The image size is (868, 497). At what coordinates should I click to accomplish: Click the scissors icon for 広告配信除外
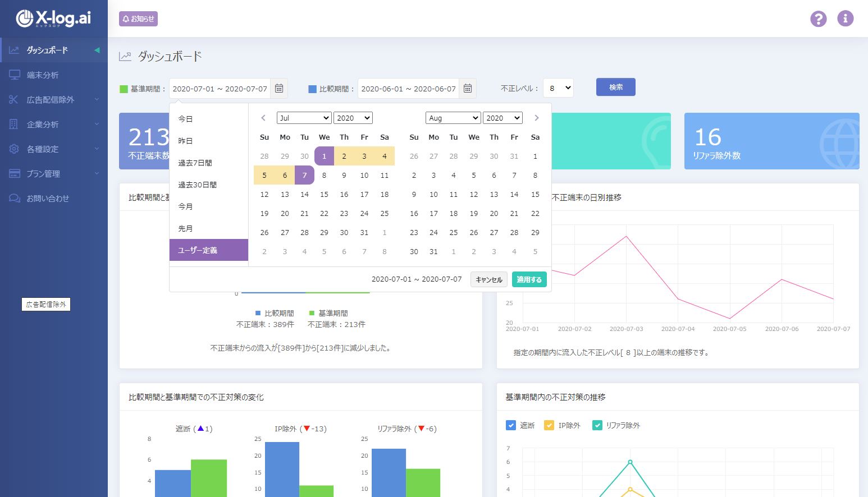(x=14, y=99)
